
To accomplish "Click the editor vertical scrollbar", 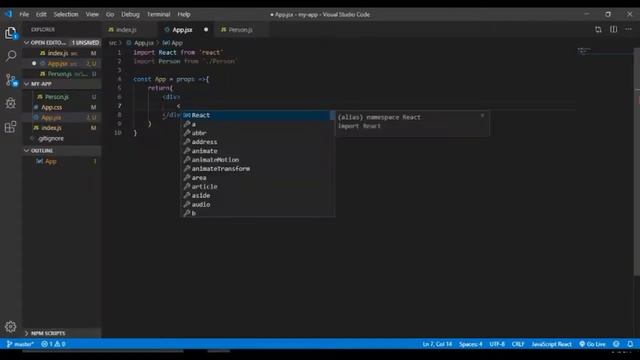I will [637, 162].
